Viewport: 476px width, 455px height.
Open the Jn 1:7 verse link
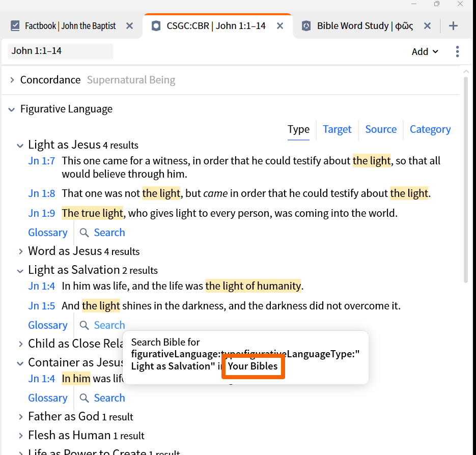(x=42, y=161)
